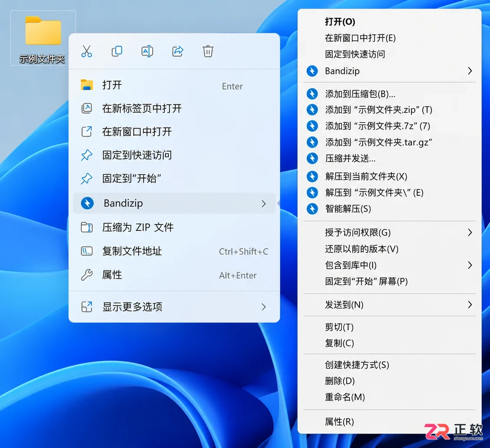490x448 pixels.
Task: Click Bandizip icon beside 添加到压缩包(B)...
Action: pos(312,94)
